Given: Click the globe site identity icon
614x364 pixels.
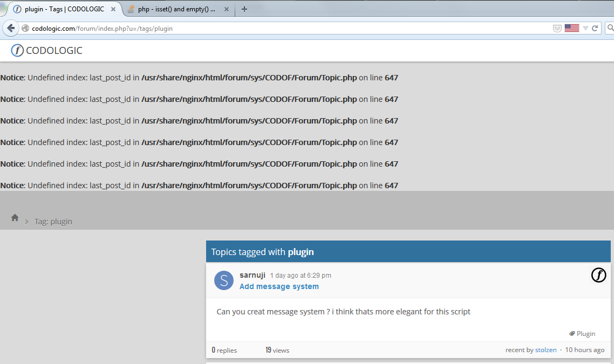Looking at the screenshot, I should [x=25, y=28].
